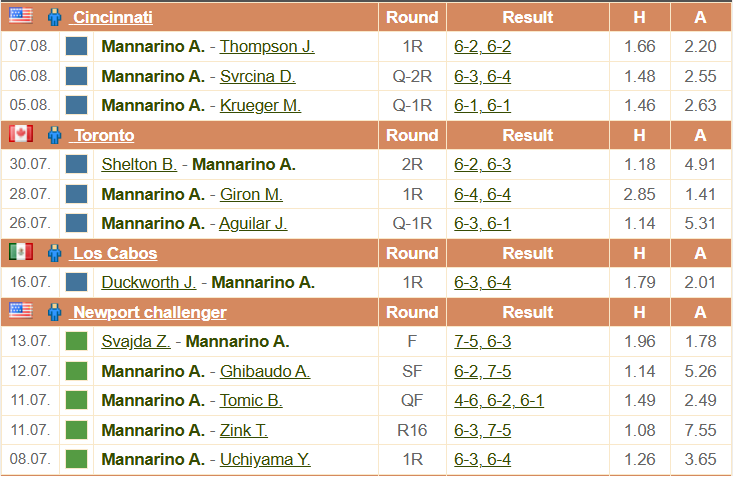Click the USA flag icon beside Cincinnati
Screen dimensions: 733x478
[21, 15]
